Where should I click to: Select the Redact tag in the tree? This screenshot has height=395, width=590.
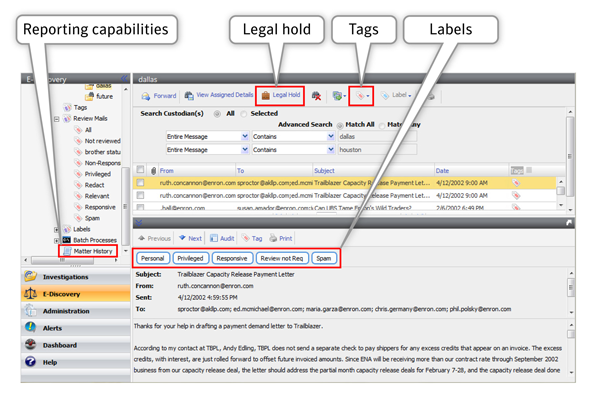click(90, 185)
